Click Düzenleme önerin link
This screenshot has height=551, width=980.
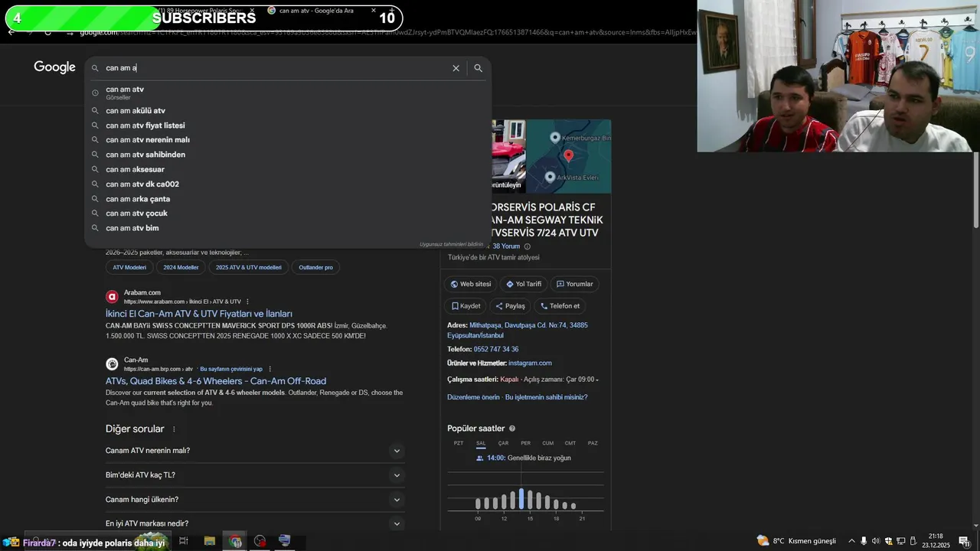click(473, 397)
